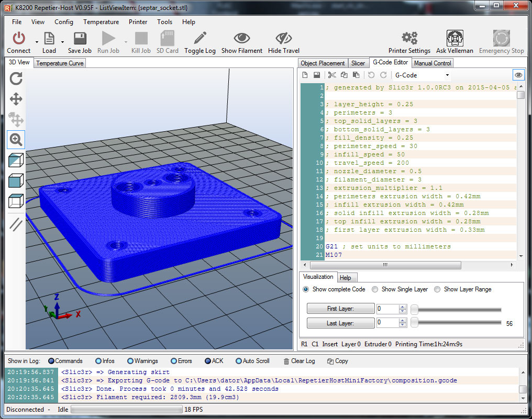The width and height of the screenshot is (532, 419).
Task: Click the Emergency Stop icon
Action: [502, 38]
